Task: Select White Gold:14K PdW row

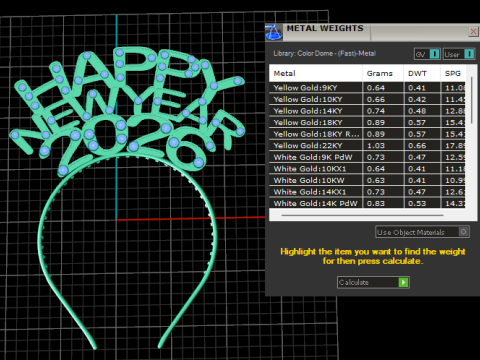Action: [x=367, y=203]
